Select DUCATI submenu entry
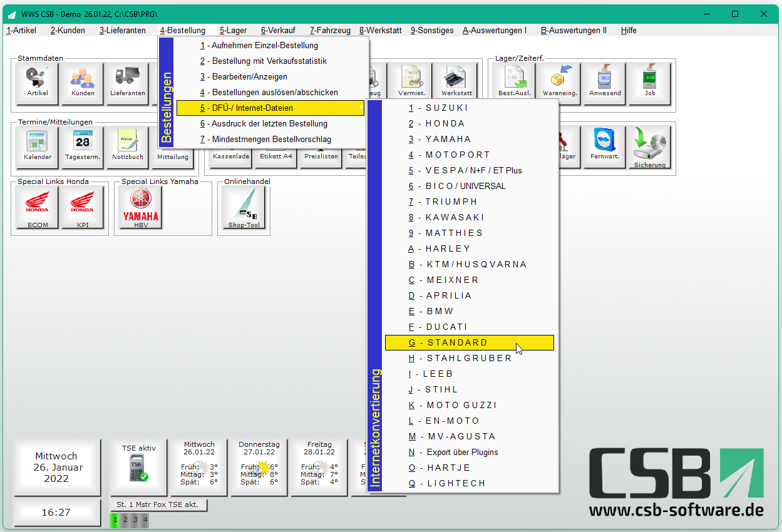 coord(470,327)
